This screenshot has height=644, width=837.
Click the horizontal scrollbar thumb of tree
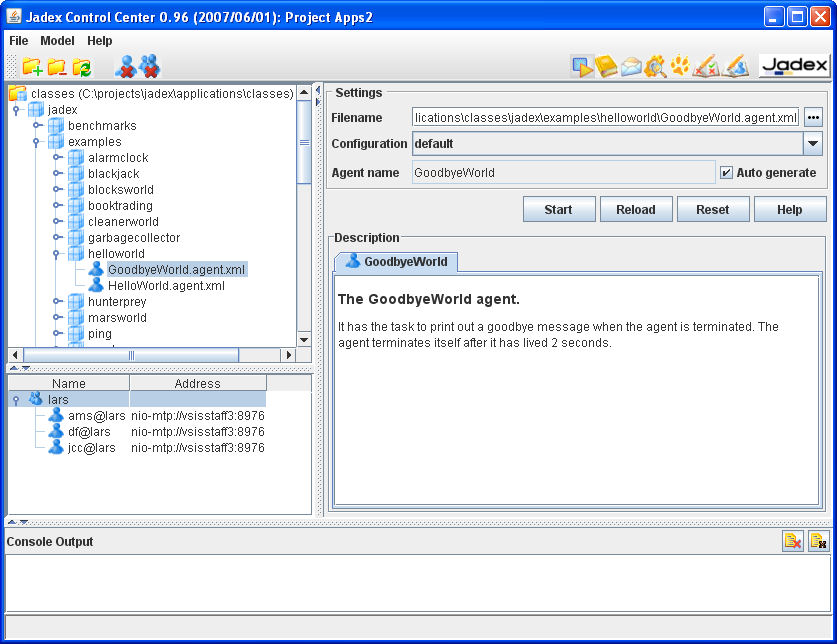pyautogui.click(x=131, y=355)
